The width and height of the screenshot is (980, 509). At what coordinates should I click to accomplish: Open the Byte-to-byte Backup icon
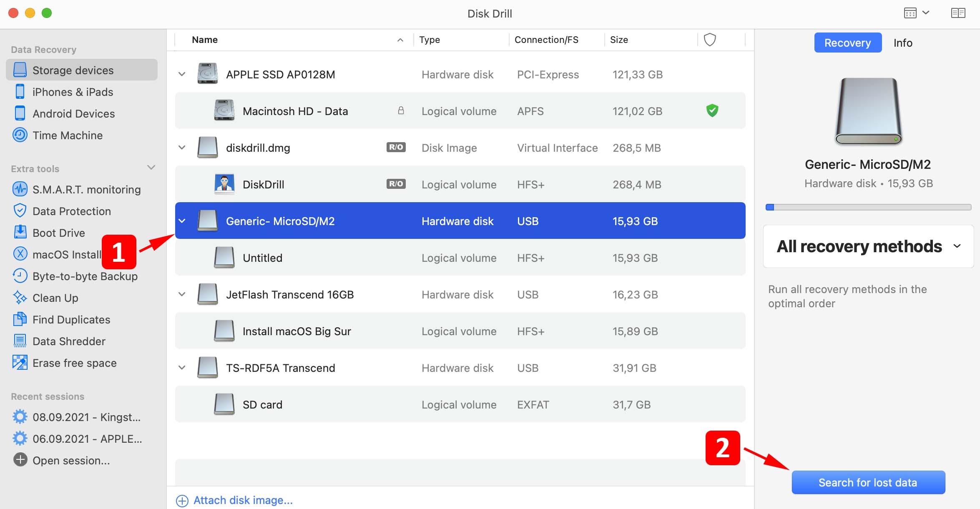[20, 276]
